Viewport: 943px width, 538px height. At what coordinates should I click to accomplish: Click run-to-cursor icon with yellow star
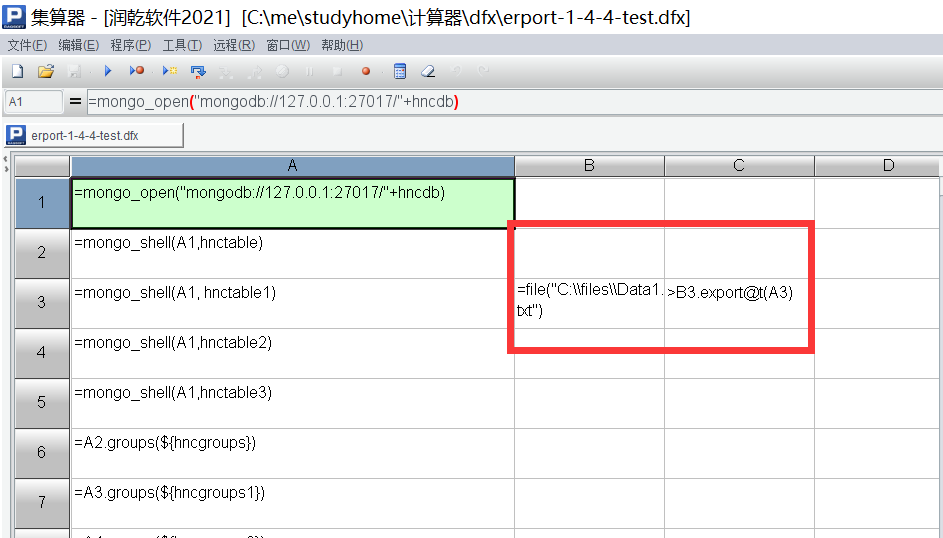point(170,72)
